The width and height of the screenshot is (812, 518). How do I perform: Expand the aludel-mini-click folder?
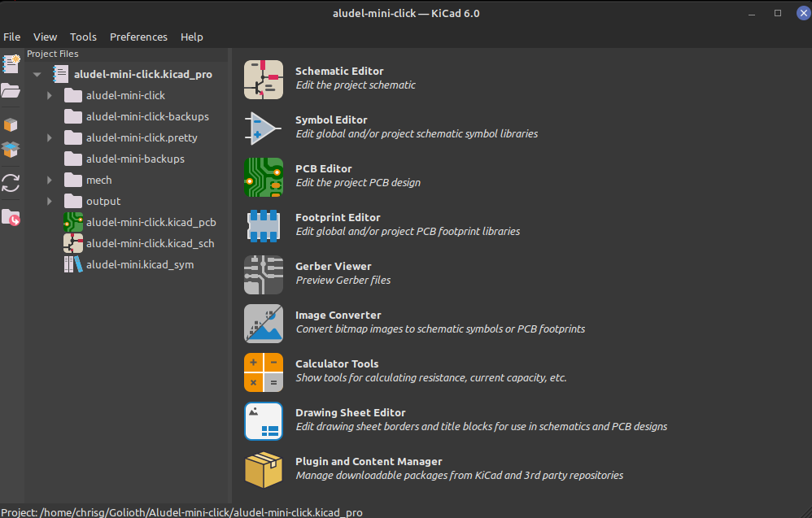(x=49, y=96)
